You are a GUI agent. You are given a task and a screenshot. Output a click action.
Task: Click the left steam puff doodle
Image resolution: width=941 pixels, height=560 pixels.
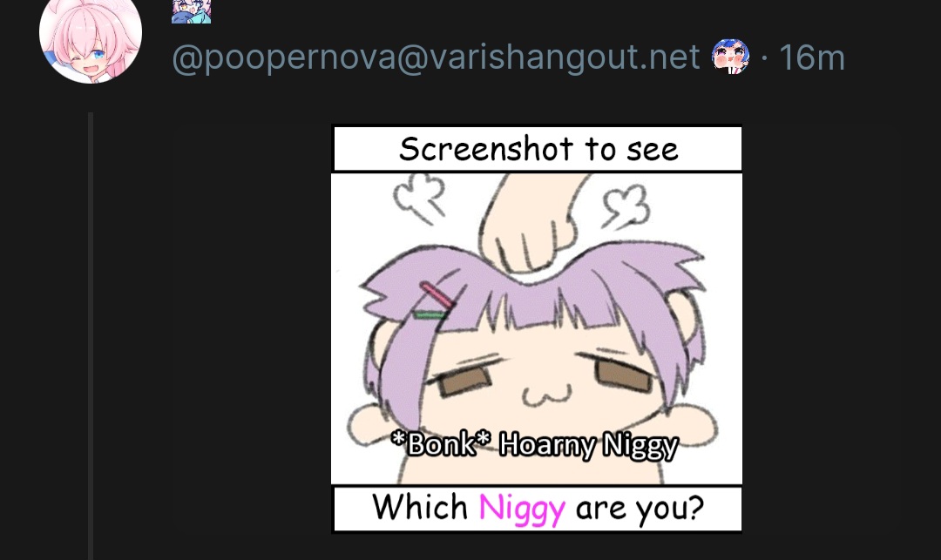tap(419, 197)
